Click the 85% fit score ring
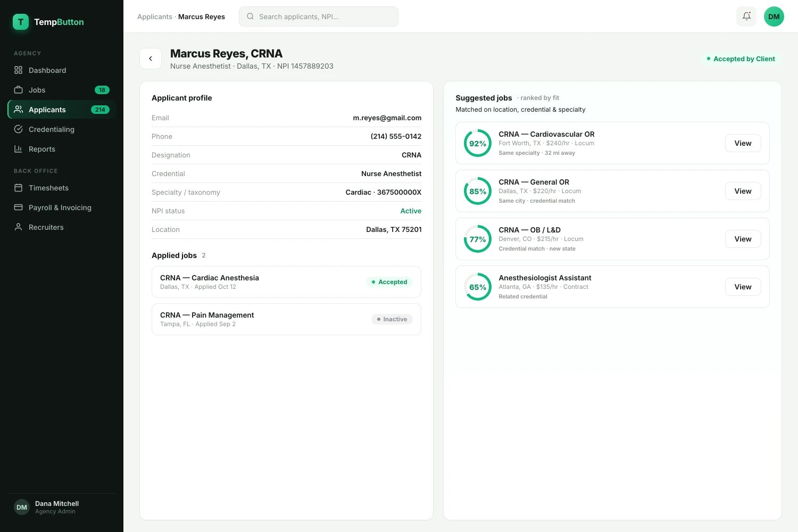 point(478,191)
